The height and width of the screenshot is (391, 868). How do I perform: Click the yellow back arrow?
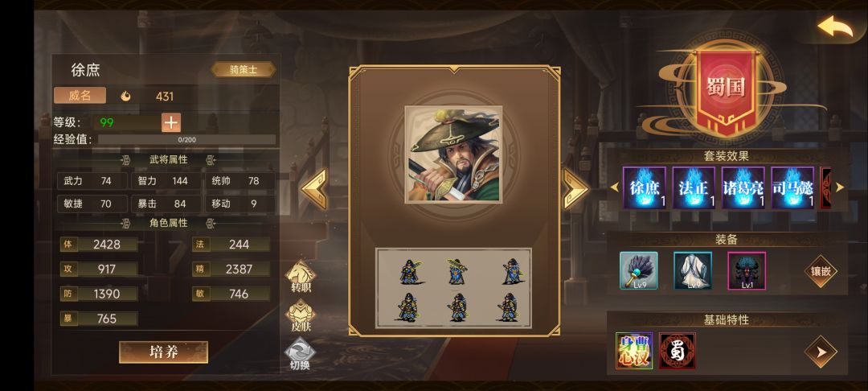click(835, 27)
